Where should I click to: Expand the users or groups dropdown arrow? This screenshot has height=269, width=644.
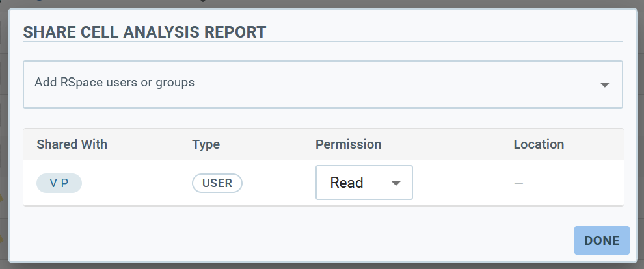coord(604,85)
